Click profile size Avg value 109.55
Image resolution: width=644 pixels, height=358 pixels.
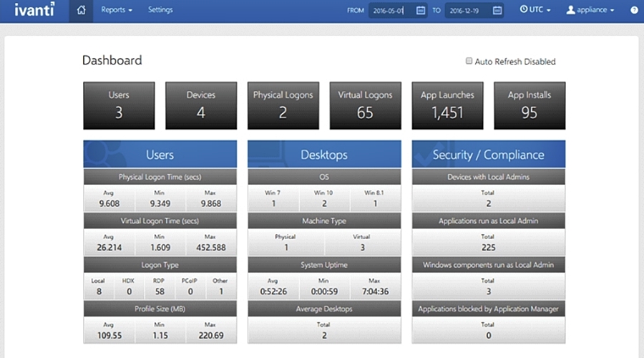tap(109, 335)
